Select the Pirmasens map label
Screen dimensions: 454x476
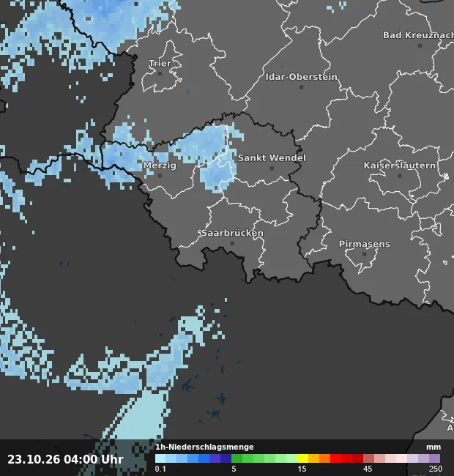tap(365, 244)
